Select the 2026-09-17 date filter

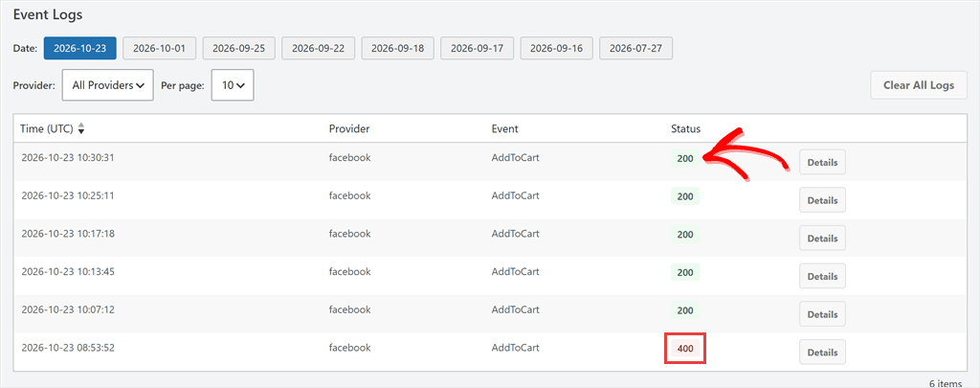477,48
